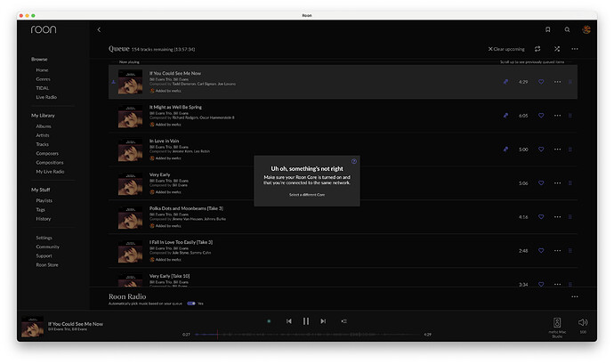This screenshot has width=614, height=364.
Task: Open Tracks in My Library
Action: (x=43, y=144)
